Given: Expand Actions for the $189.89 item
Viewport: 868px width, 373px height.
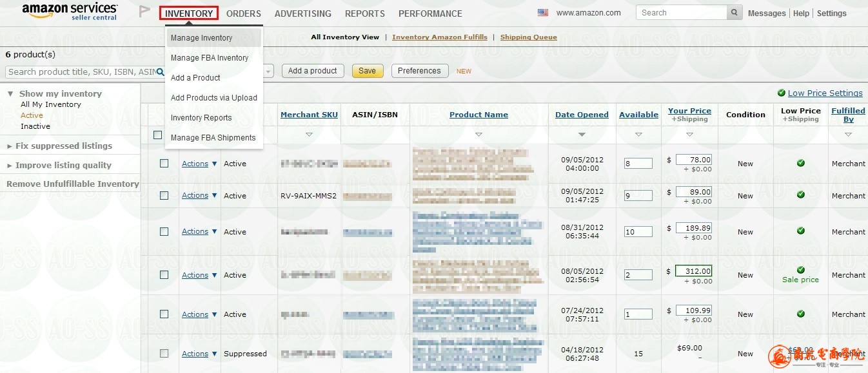Looking at the screenshot, I should tap(199, 231).
